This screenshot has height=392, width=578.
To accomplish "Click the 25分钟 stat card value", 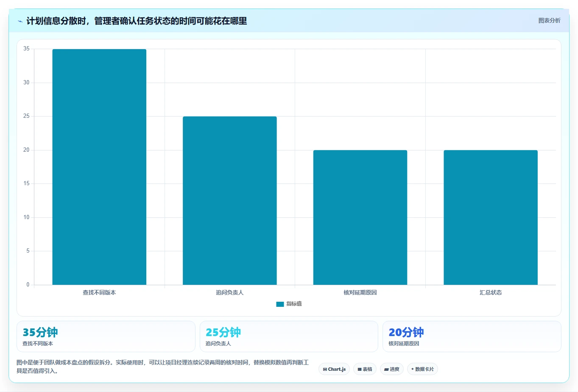I will 223,332.
